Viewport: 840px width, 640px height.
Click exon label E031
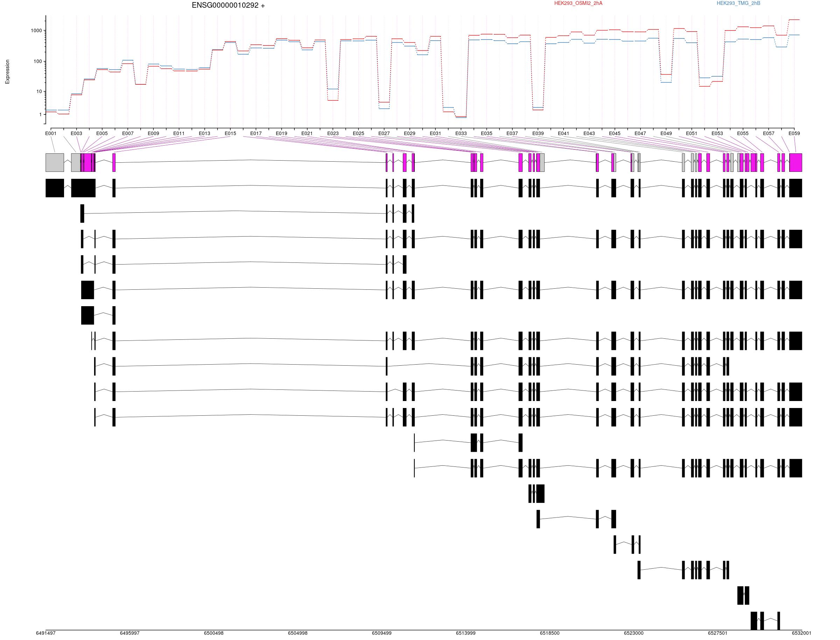(435, 133)
